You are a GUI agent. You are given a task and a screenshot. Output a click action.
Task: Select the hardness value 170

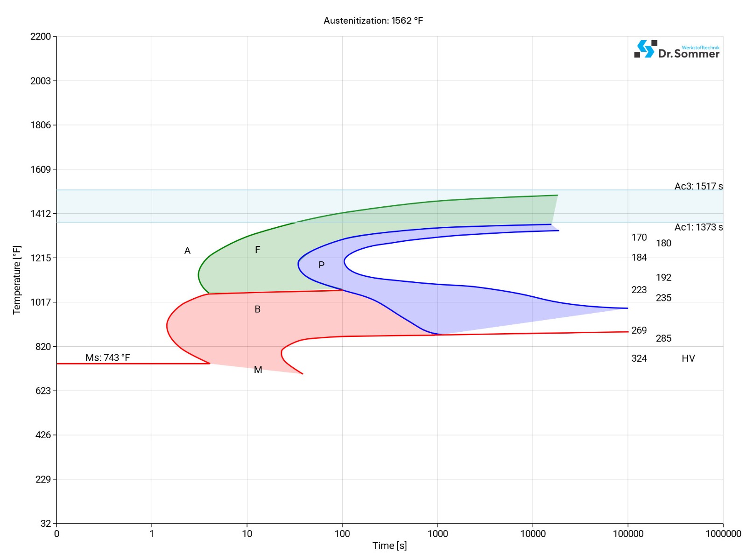[x=639, y=238]
